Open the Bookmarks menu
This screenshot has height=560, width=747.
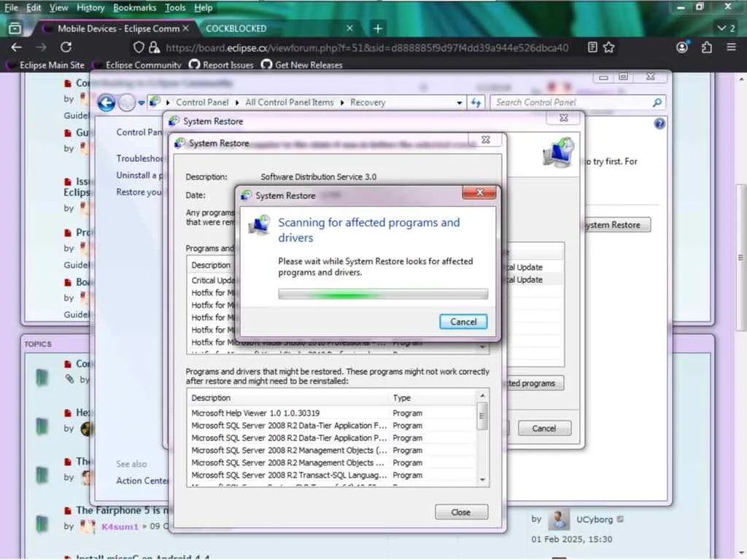click(x=135, y=7)
